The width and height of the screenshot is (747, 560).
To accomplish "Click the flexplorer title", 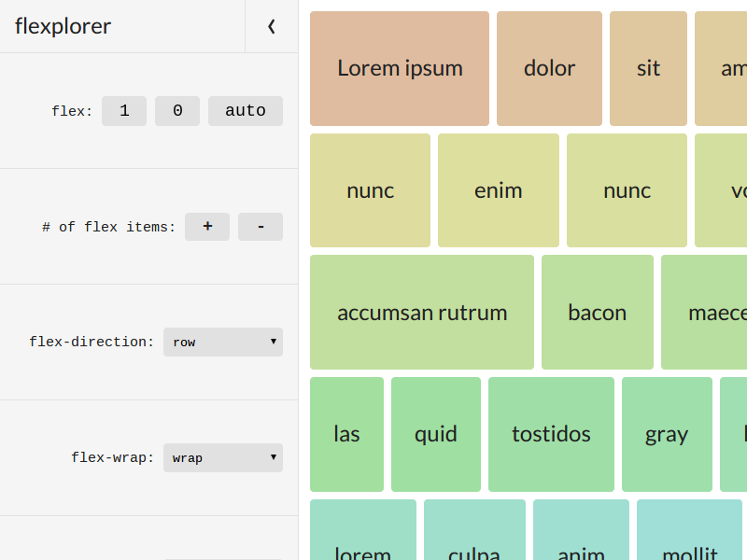I will click(x=63, y=26).
